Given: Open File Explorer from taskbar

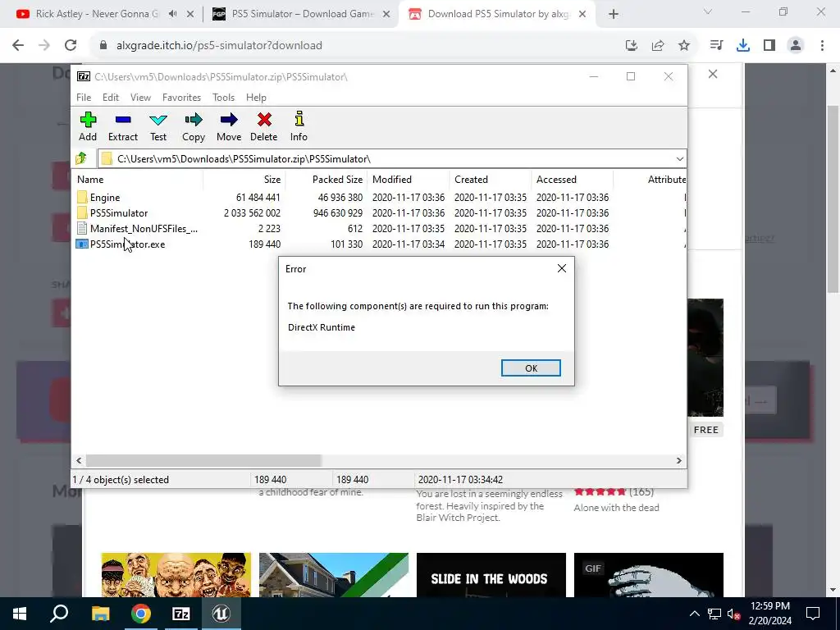Looking at the screenshot, I should [x=100, y=614].
